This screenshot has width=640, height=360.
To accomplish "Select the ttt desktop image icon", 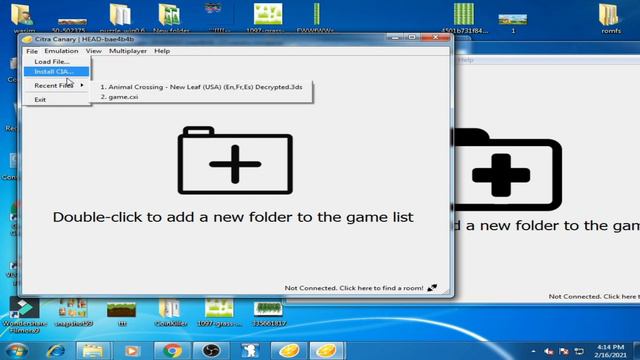I will pos(122,313).
